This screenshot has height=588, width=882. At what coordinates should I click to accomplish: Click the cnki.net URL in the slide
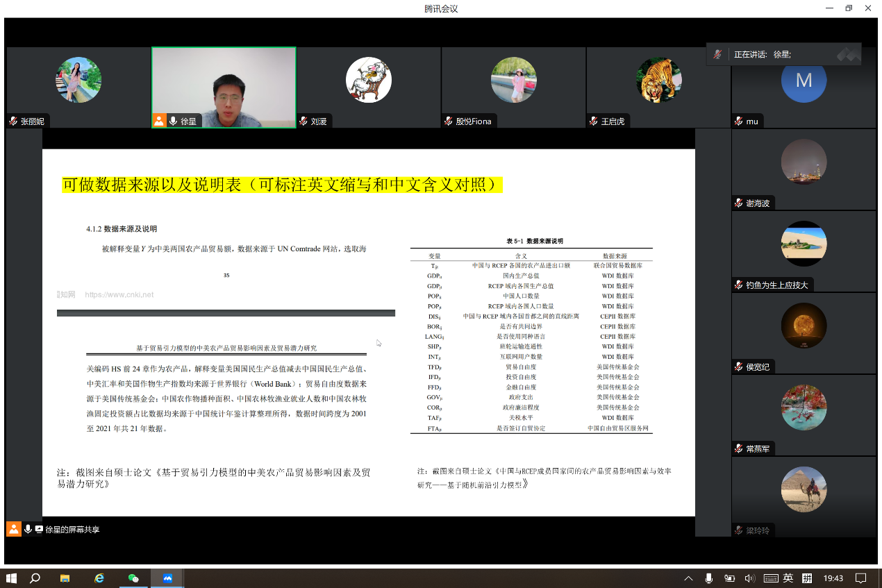point(119,295)
